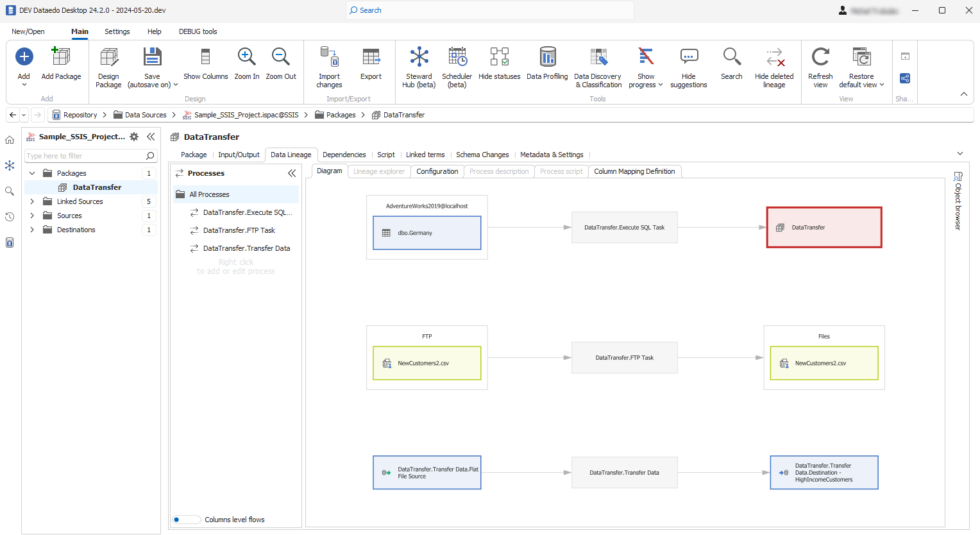
Task: Click the Add Package icon
Action: tap(61, 56)
